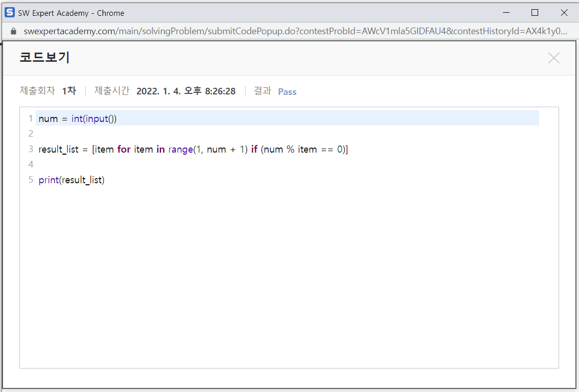Click line number 2 in the gutter
579x392 pixels.
(x=31, y=134)
